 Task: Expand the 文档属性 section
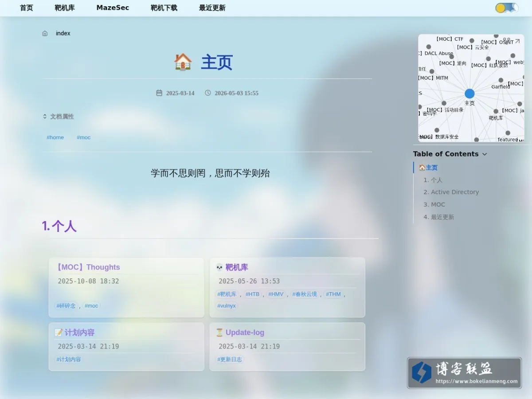[58, 117]
